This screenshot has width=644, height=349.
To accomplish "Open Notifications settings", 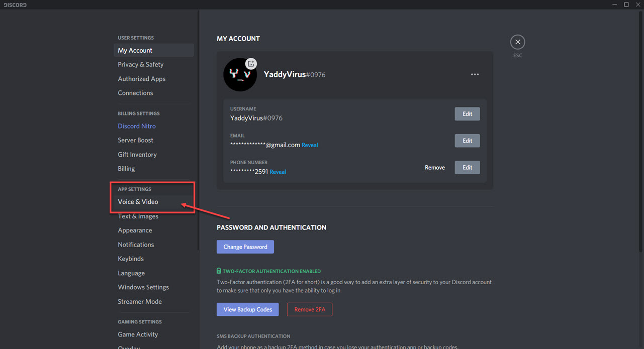I will coord(136,244).
